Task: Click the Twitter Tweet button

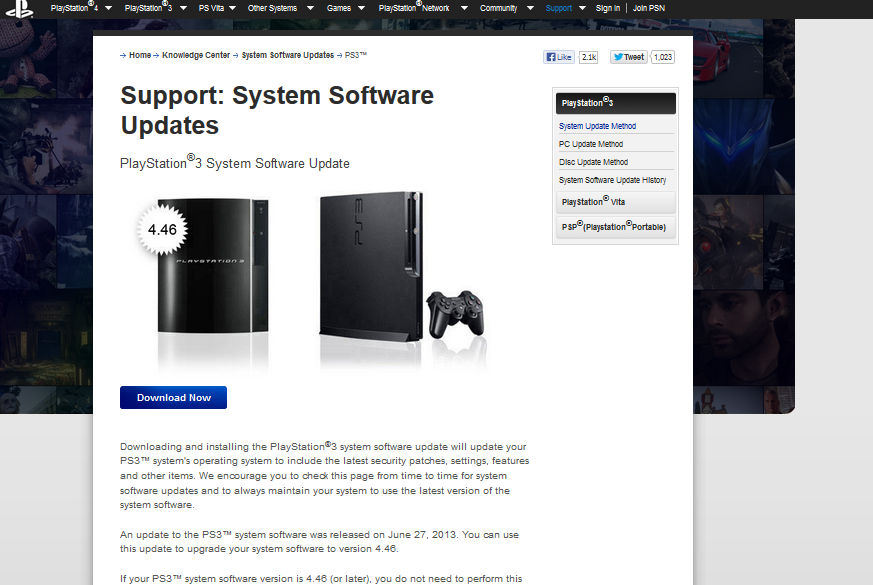Action: [629, 57]
